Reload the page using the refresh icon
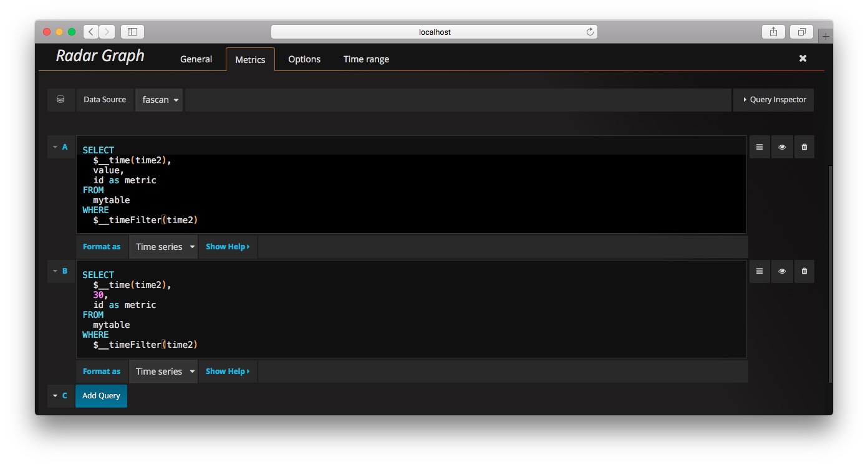The width and height of the screenshot is (868, 465). tap(590, 32)
